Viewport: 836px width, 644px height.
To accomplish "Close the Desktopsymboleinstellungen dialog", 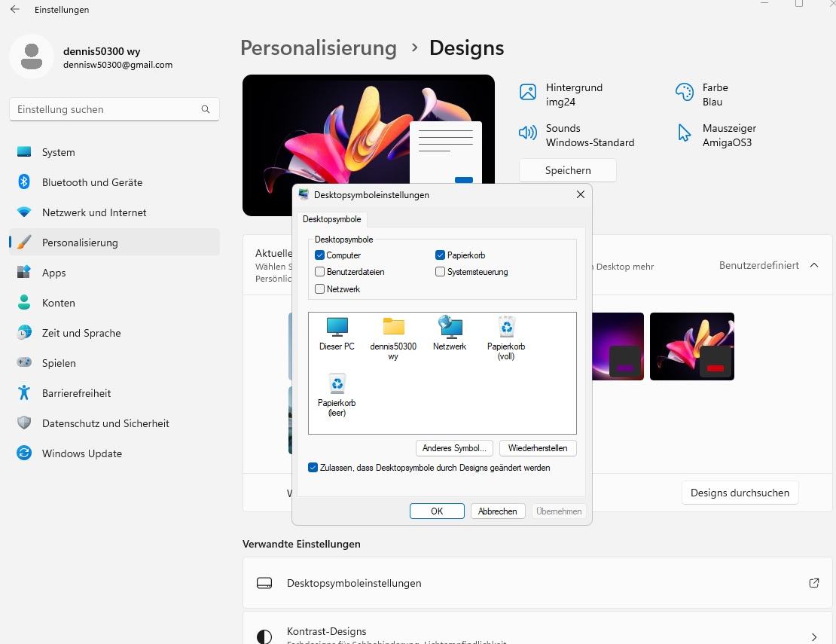I will 581,194.
